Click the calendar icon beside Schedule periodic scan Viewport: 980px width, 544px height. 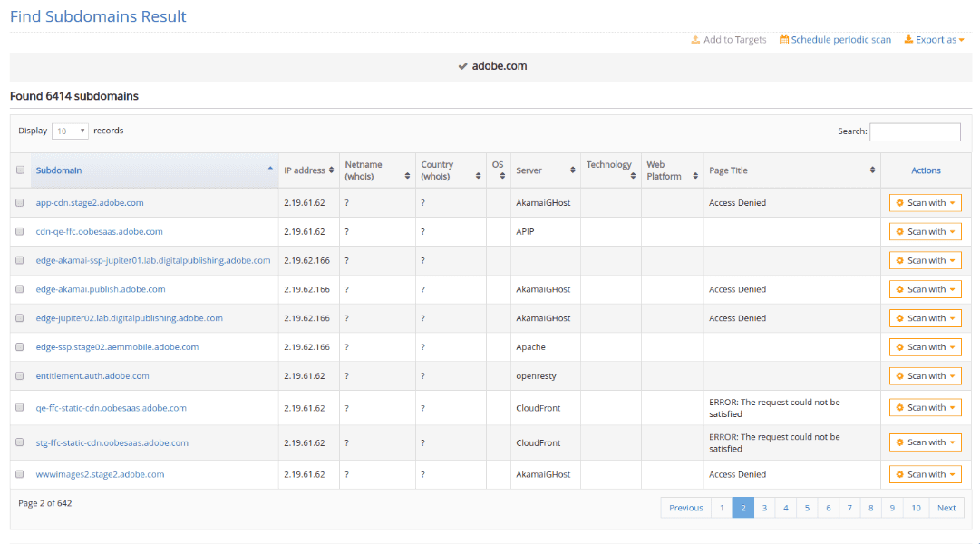(x=783, y=40)
